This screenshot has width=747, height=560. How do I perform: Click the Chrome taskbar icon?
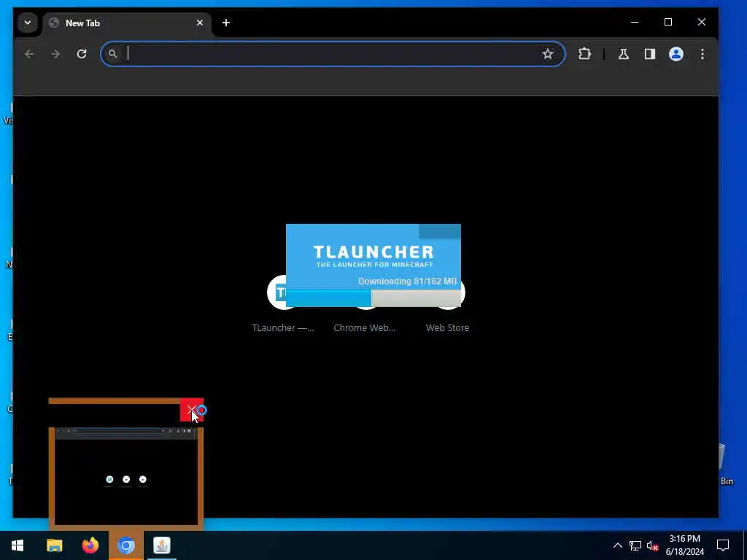coord(126,545)
